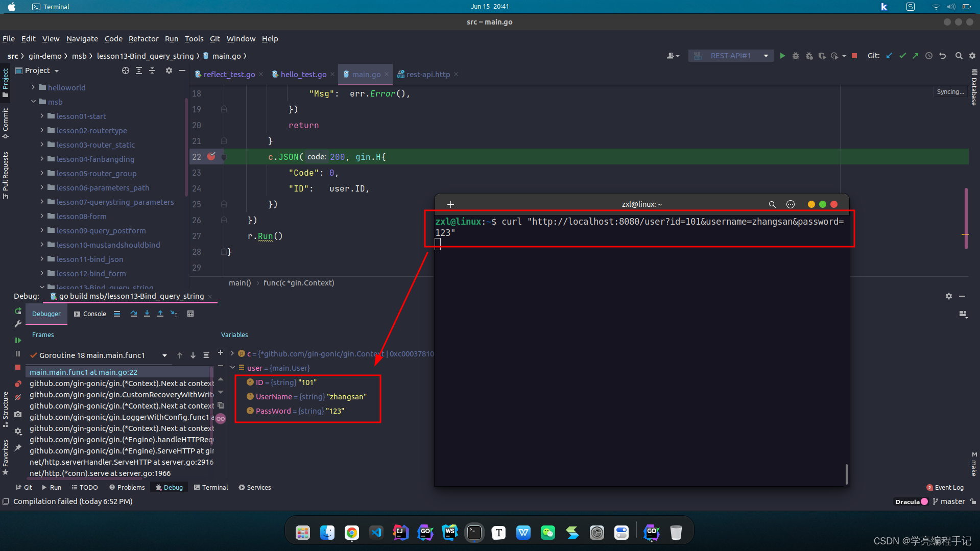
Task: Open the Goroutine 18 frames dropdown
Action: [x=164, y=355]
